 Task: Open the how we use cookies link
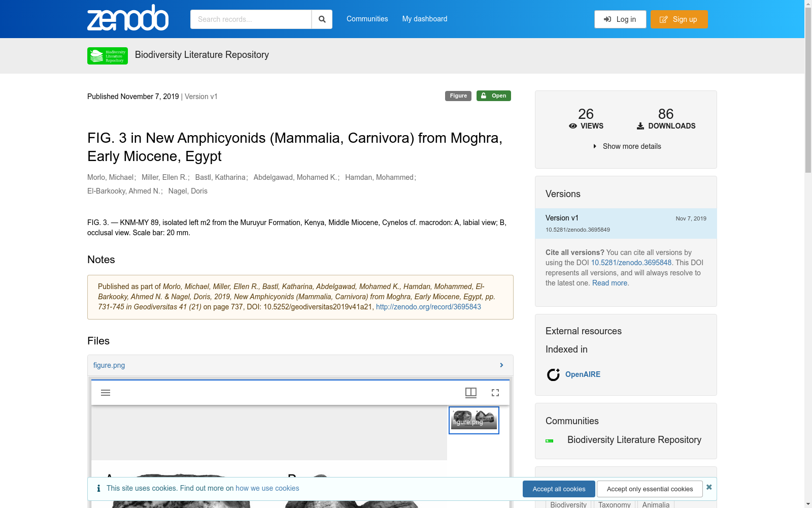267,488
